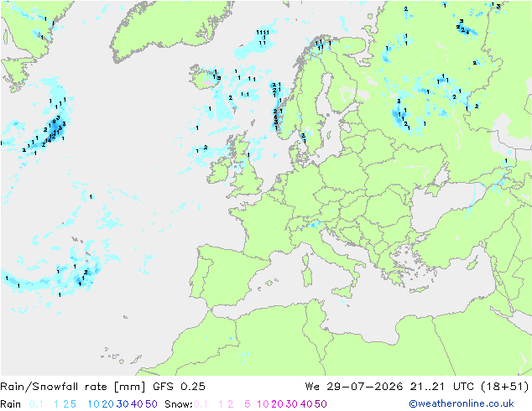Select the Rain legend value 40

click(x=137, y=404)
